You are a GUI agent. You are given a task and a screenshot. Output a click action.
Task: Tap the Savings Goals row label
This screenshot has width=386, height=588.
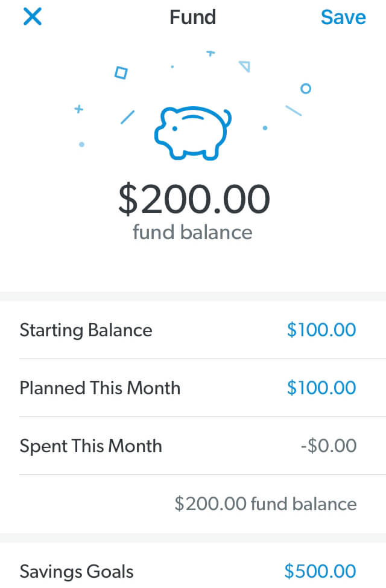[77, 572]
